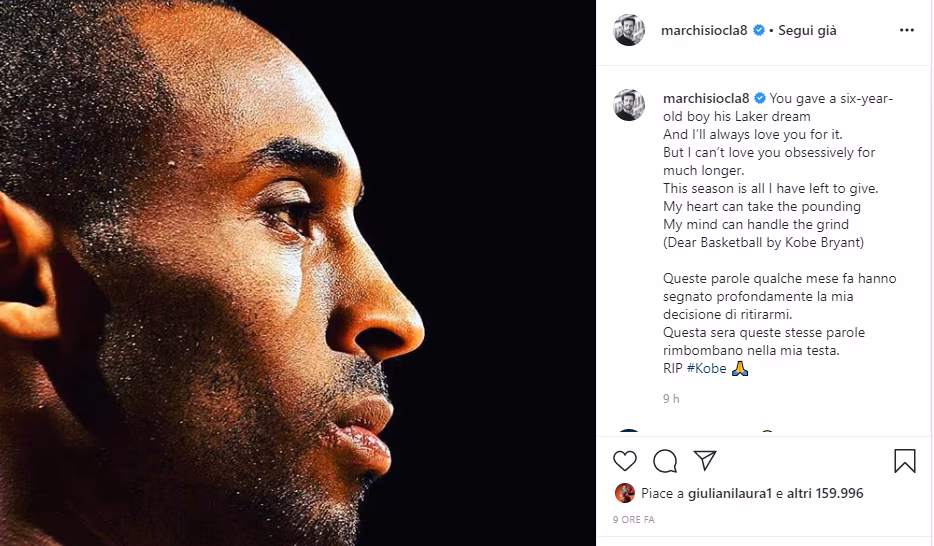The width and height of the screenshot is (934, 546).
Task: Save the post with bookmark icon
Action: point(904,461)
